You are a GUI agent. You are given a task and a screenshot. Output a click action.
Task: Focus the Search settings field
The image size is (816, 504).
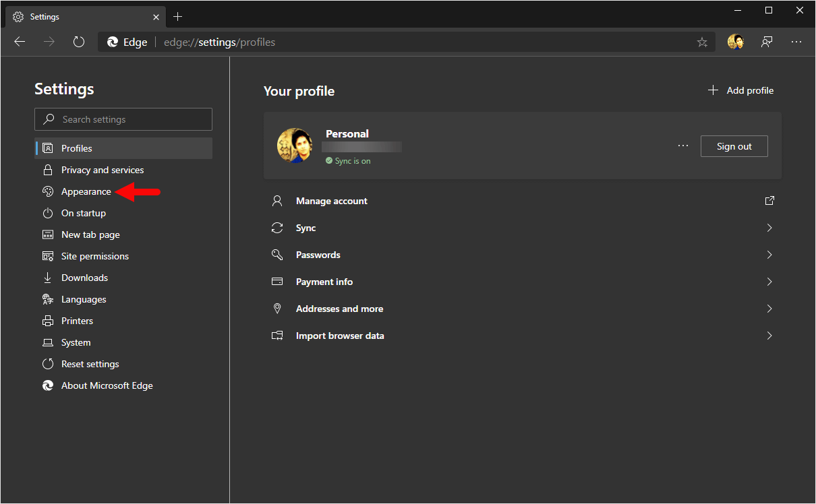pyautogui.click(x=123, y=119)
